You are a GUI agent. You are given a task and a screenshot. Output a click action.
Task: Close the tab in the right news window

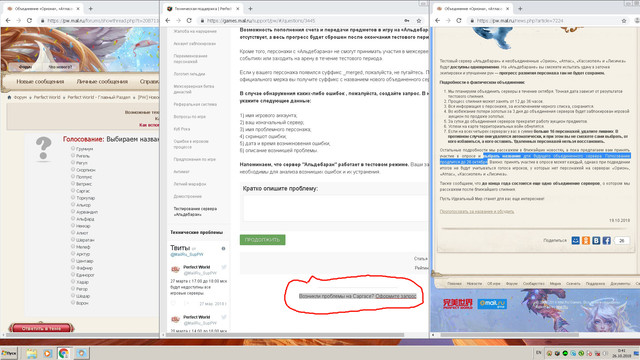coord(507,8)
